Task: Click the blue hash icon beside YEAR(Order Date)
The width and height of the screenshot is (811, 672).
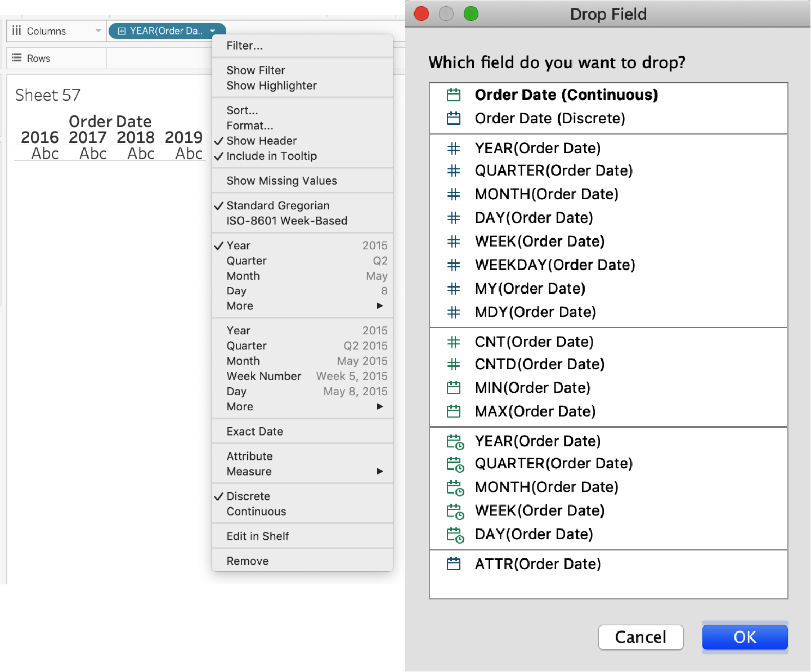Action: tap(454, 148)
